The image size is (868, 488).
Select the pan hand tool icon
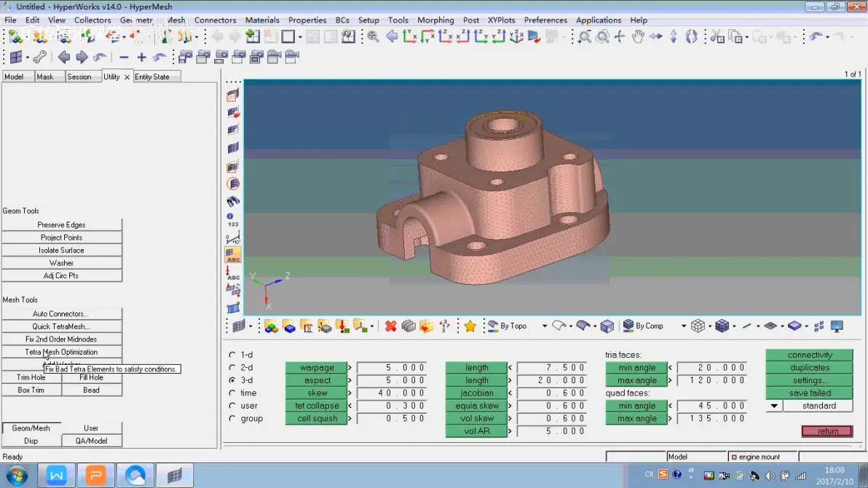638,37
